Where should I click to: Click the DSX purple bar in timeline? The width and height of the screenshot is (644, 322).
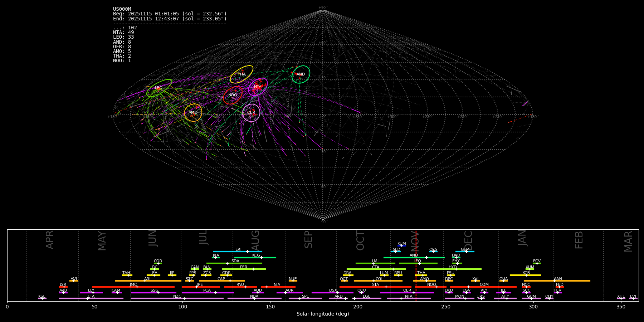[x=332, y=293]
